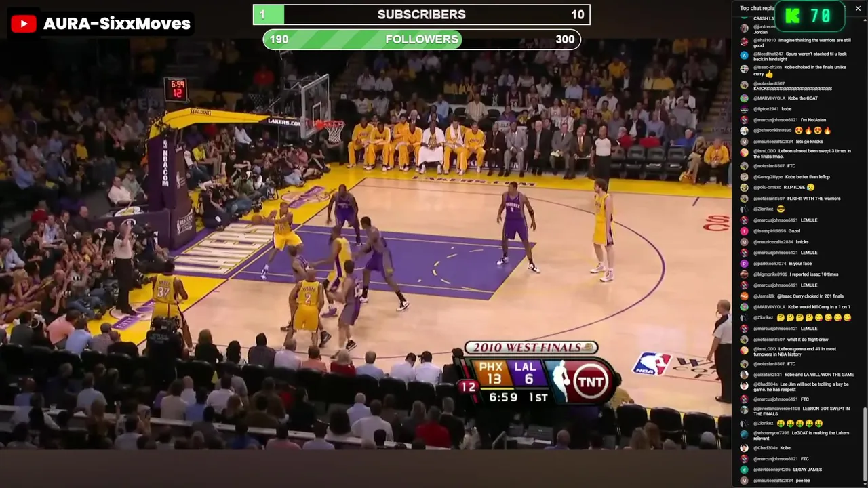
Task: Open the @bigmonke3906 username
Action: [x=770, y=274]
